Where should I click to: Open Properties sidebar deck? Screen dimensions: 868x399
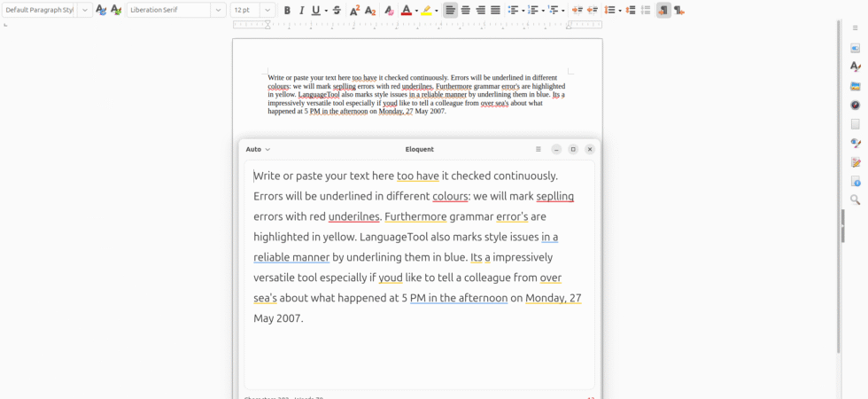point(856,48)
